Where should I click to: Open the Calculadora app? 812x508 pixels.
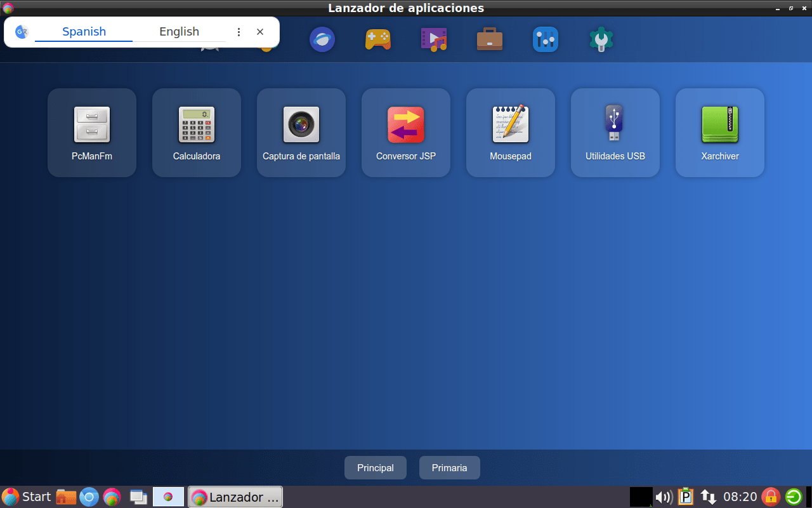click(x=196, y=132)
